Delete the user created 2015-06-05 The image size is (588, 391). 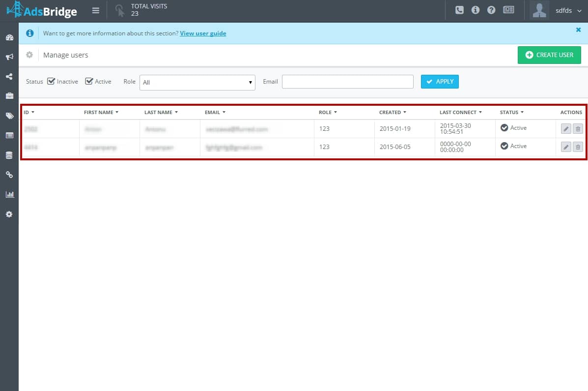[578, 147]
